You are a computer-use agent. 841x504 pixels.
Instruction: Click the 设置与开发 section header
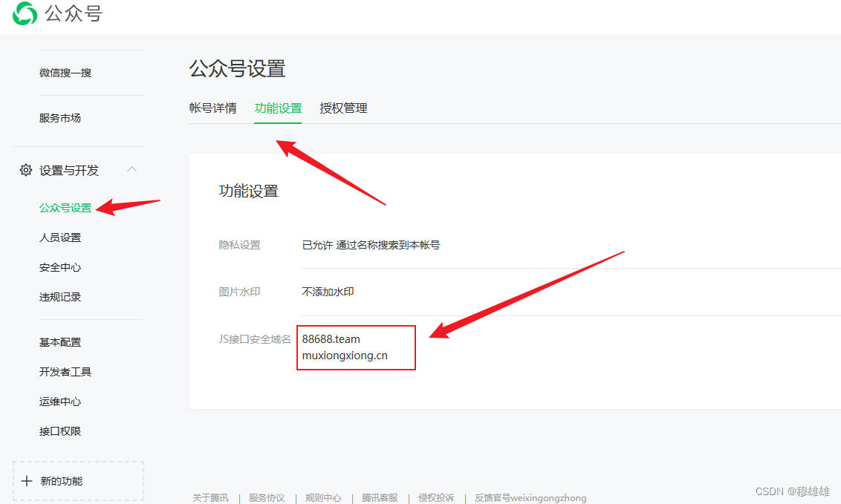click(78, 170)
